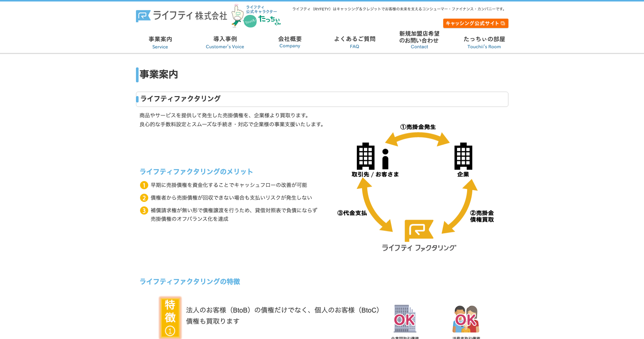Click the ライフティ株式会社 logo

(x=181, y=16)
